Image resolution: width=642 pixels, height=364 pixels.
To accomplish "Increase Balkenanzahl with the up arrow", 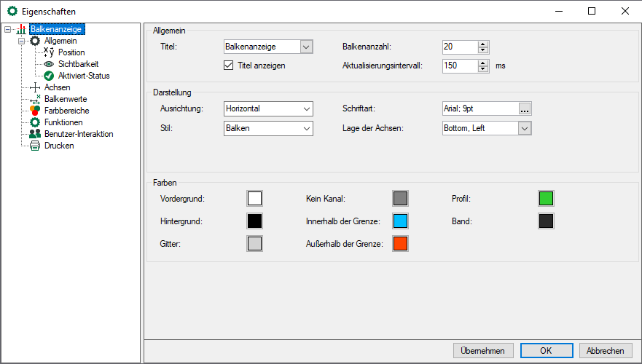I will tap(482, 44).
